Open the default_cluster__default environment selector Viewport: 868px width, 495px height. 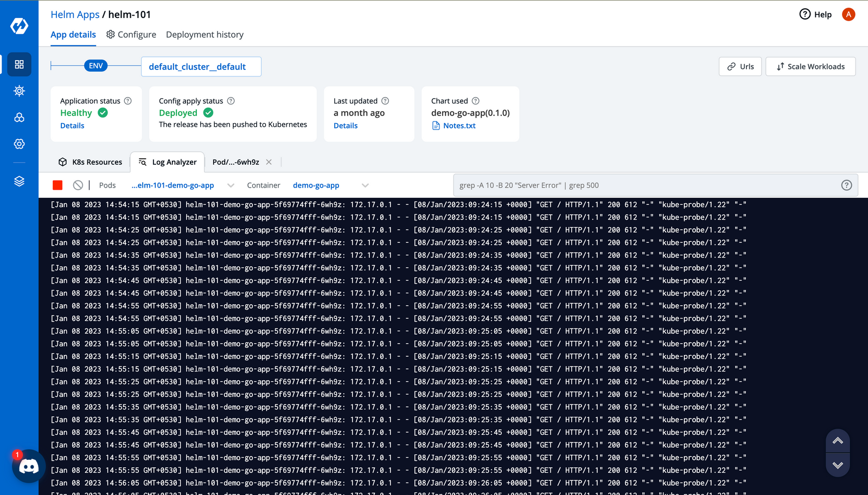pyautogui.click(x=201, y=66)
